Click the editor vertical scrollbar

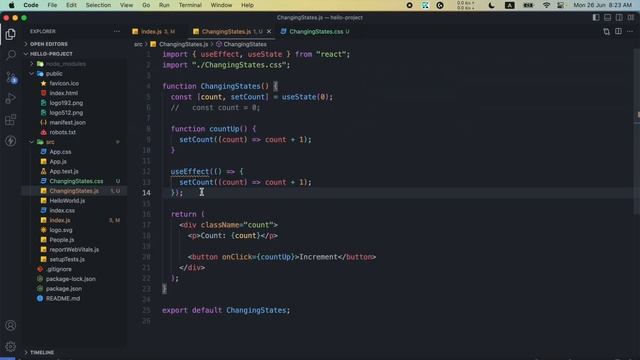coord(637,131)
